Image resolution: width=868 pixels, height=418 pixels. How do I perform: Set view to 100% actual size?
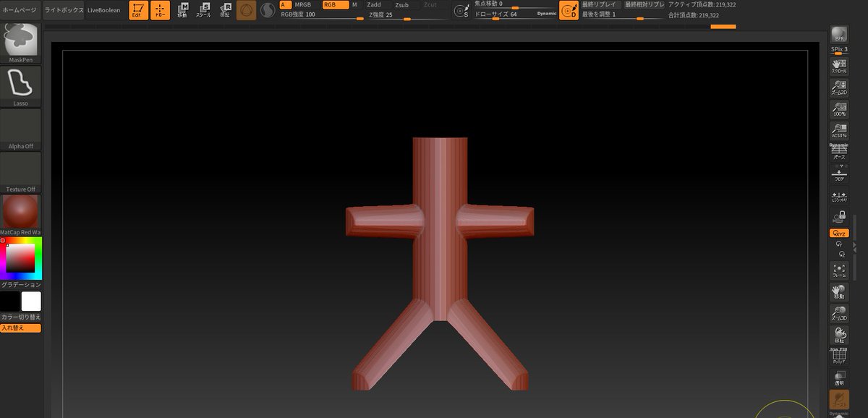pos(839,110)
